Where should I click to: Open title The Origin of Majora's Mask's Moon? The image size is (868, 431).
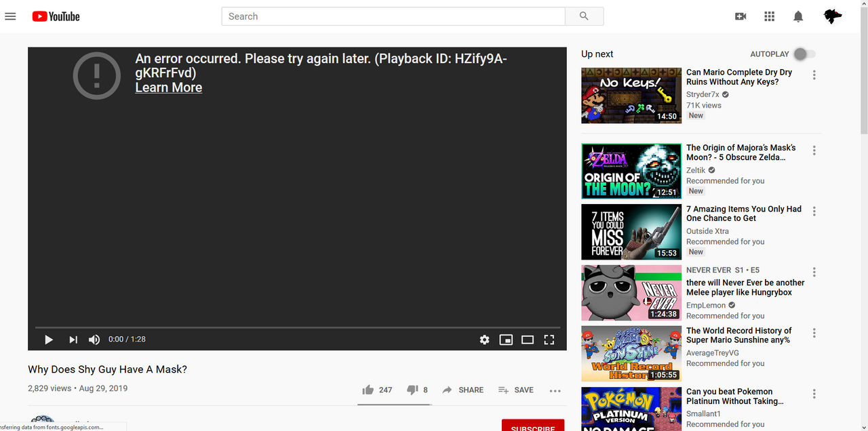741,152
